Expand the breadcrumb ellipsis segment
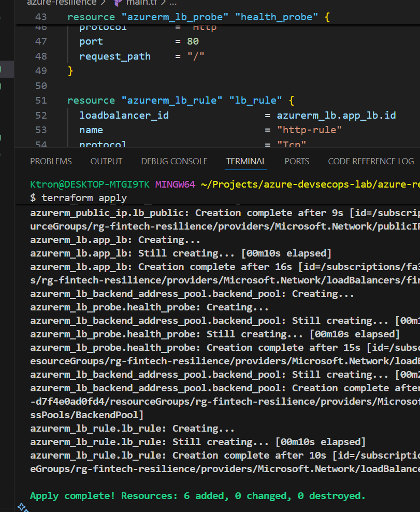Viewport: 420px width, 512px height. (173, 2)
